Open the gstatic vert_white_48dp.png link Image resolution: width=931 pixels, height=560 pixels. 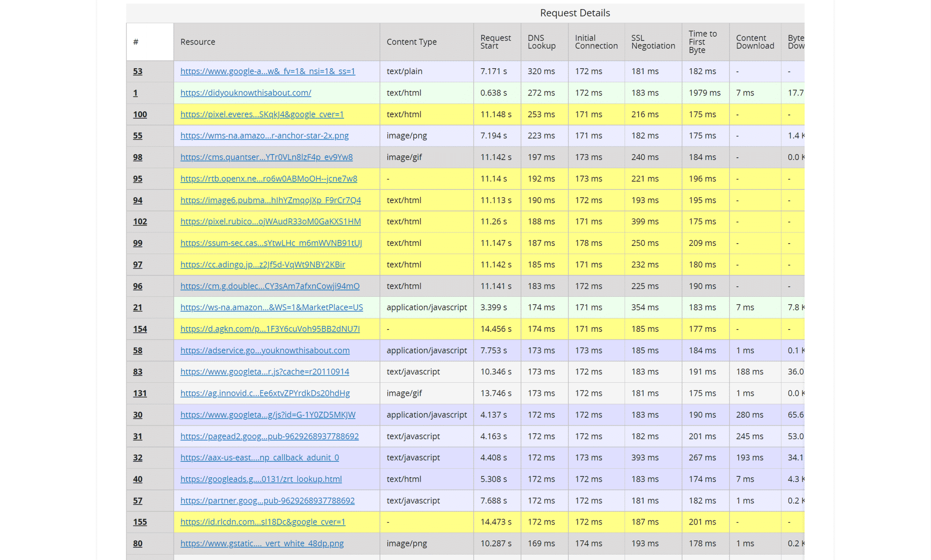coord(262,543)
